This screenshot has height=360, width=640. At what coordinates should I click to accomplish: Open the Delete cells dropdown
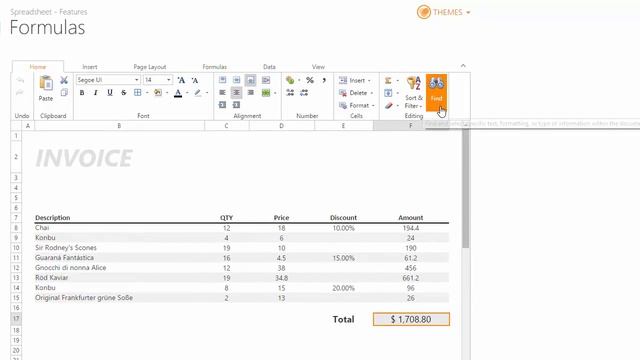click(x=356, y=93)
